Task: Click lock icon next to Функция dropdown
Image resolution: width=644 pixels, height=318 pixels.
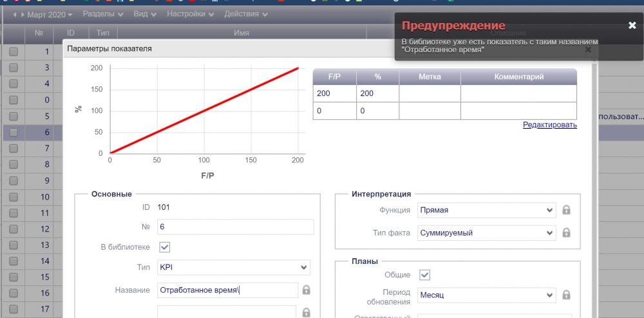Action: coord(566,210)
